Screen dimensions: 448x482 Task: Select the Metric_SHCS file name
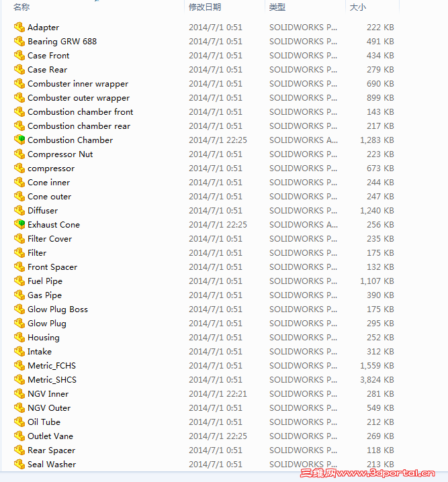pos(52,380)
